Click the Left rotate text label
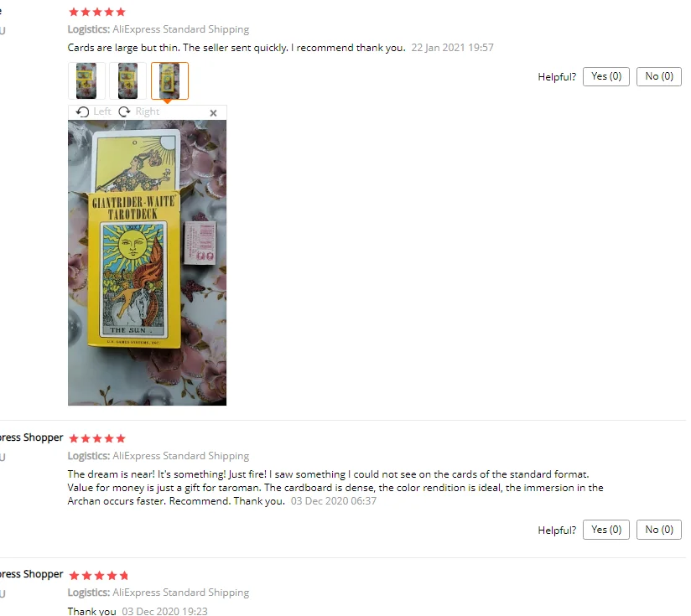The height and width of the screenshot is (616, 691). tap(102, 111)
